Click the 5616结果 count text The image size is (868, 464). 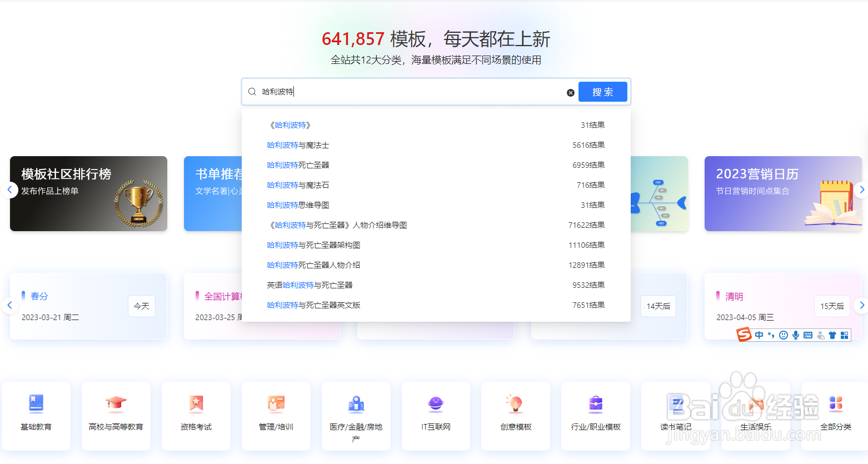point(588,145)
